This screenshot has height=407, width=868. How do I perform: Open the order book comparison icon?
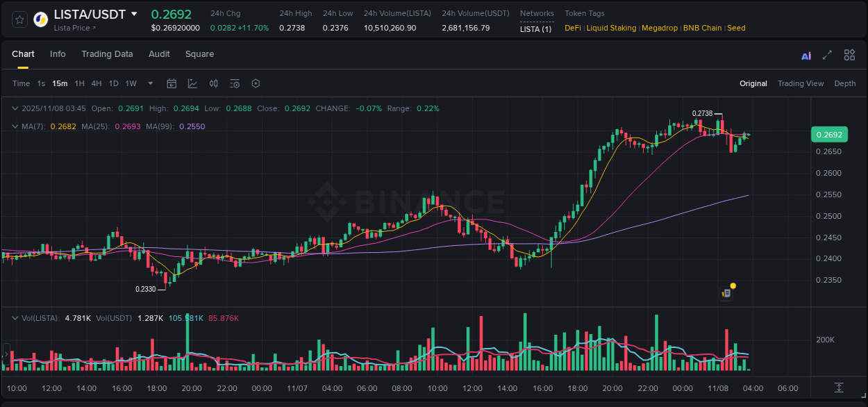pyautogui.click(x=213, y=83)
